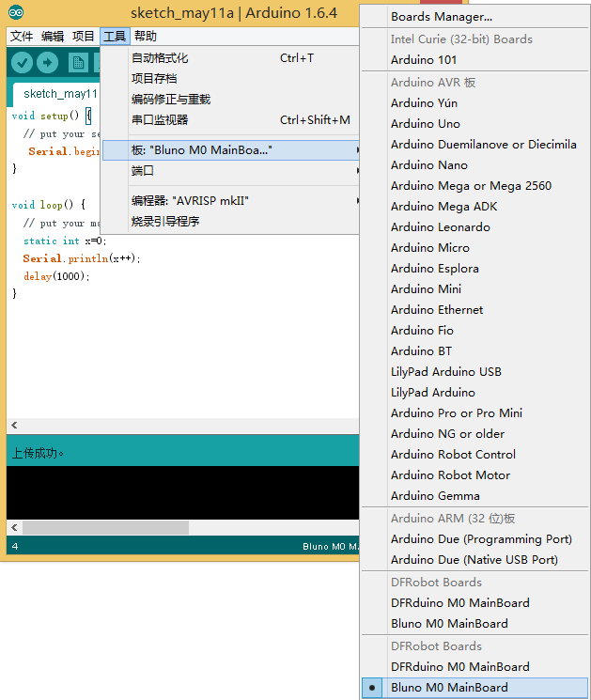The width and height of the screenshot is (591, 700).
Task: Select Arduino Leonardo board
Action: click(474, 227)
